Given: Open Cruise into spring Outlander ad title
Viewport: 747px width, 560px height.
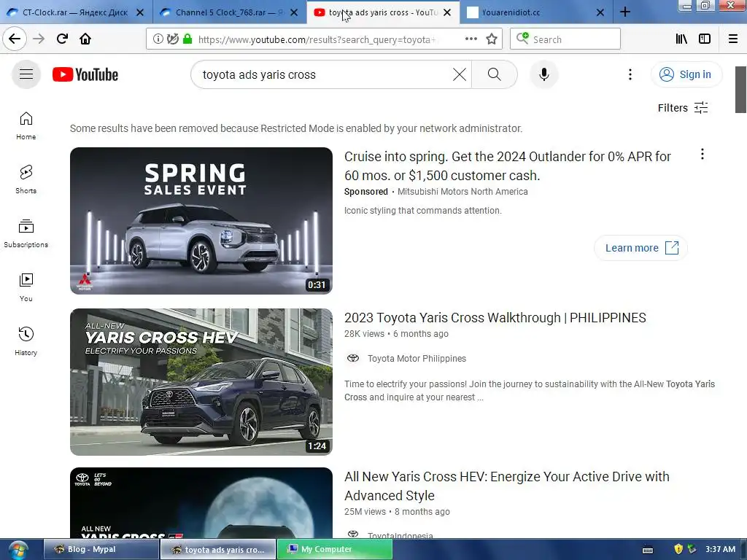Looking at the screenshot, I should point(508,166).
